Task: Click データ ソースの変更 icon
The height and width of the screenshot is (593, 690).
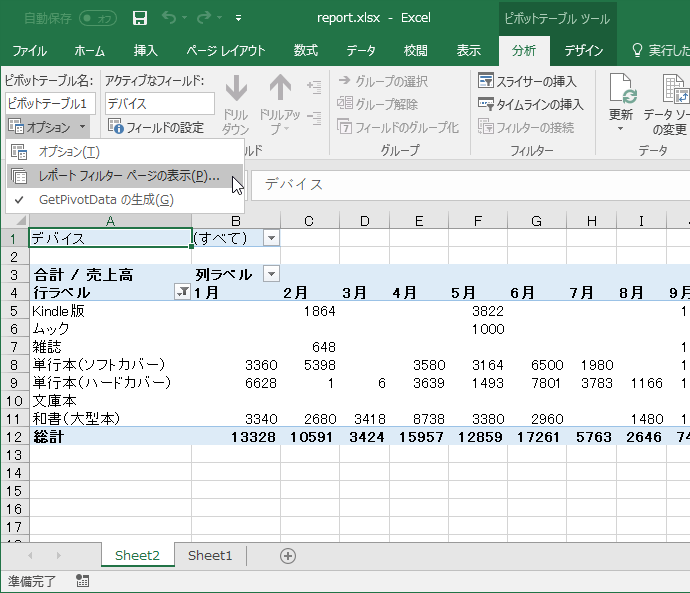Action: coord(675,88)
